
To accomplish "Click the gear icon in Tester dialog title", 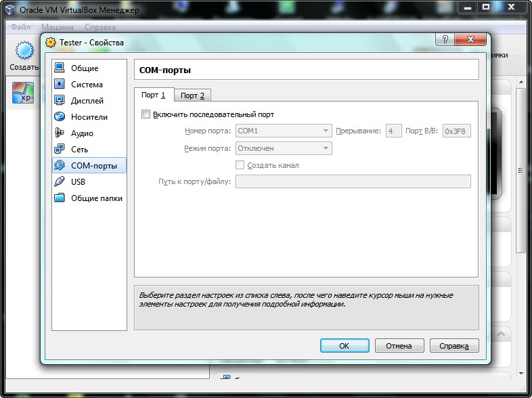I will (51, 43).
